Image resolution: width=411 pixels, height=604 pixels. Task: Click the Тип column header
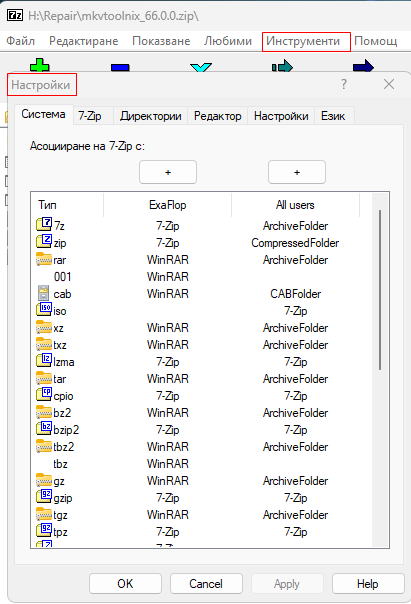67,205
